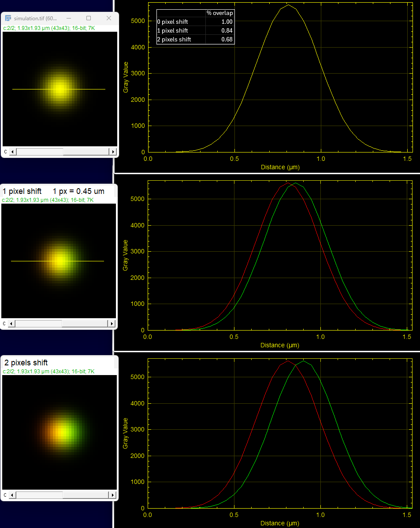The width and height of the screenshot is (420, 528).
Task: Click the yellow spot in simulation.tif image
Action: (59, 89)
